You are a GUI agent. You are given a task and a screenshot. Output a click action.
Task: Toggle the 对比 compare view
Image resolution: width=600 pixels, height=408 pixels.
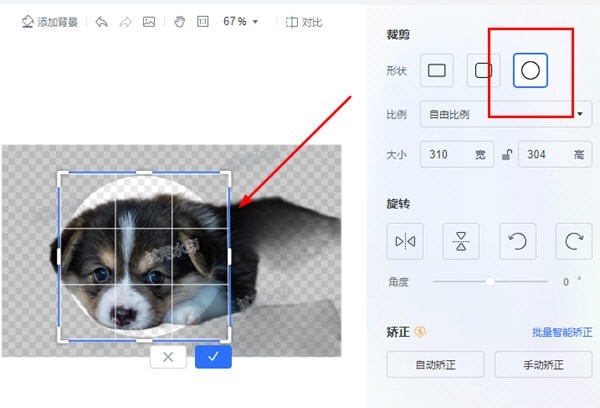(304, 22)
